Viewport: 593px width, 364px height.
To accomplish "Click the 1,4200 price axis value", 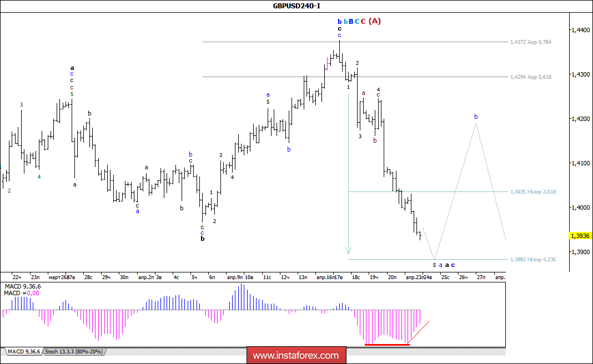I will (581, 119).
